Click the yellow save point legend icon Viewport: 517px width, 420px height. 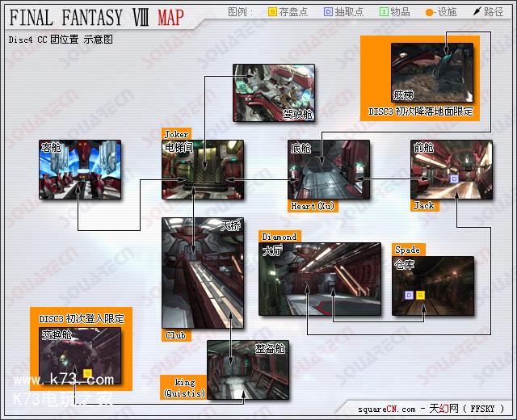272,12
